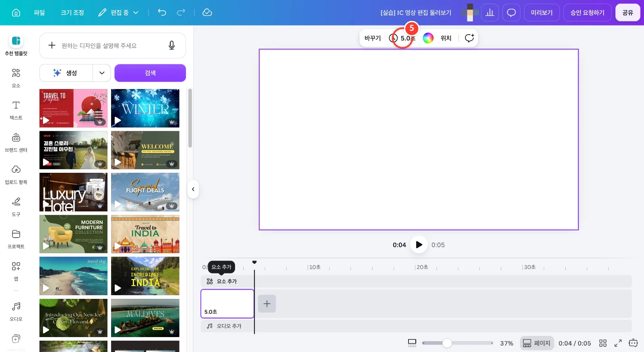The height and width of the screenshot is (352, 644).
Task: Click the 바꾸기 option in page toolbar
Action: pyautogui.click(x=373, y=38)
